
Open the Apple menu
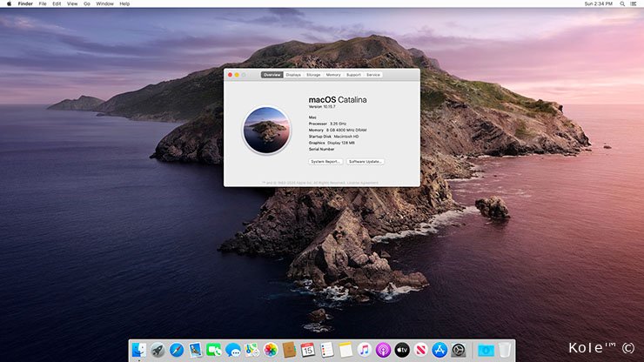pos(8,4)
